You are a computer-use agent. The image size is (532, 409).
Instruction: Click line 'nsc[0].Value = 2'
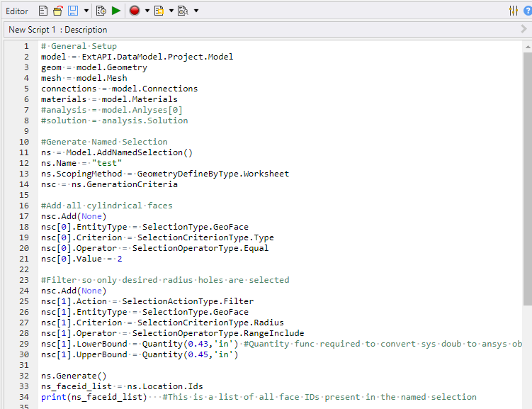tap(81, 259)
